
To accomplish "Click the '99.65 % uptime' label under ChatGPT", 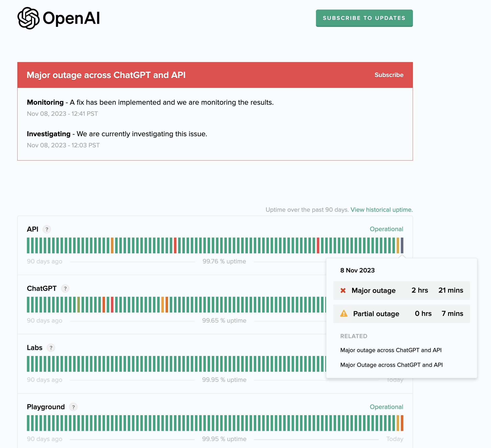I will tap(224, 321).
